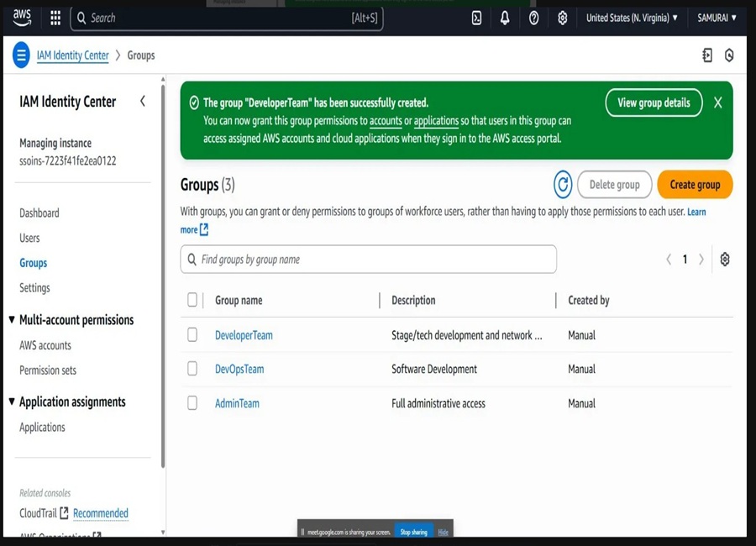Click IAM Identity Center breadcrumb link
756x546 pixels.
pyautogui.click(x=73, y=55)
